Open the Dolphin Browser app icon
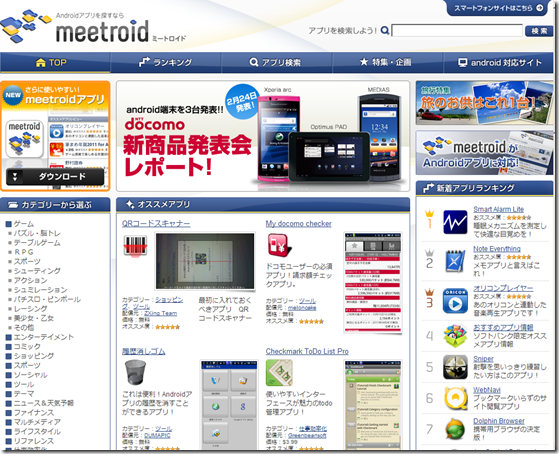The width and height of the screenshot is (559, 454). coord(455,429)
